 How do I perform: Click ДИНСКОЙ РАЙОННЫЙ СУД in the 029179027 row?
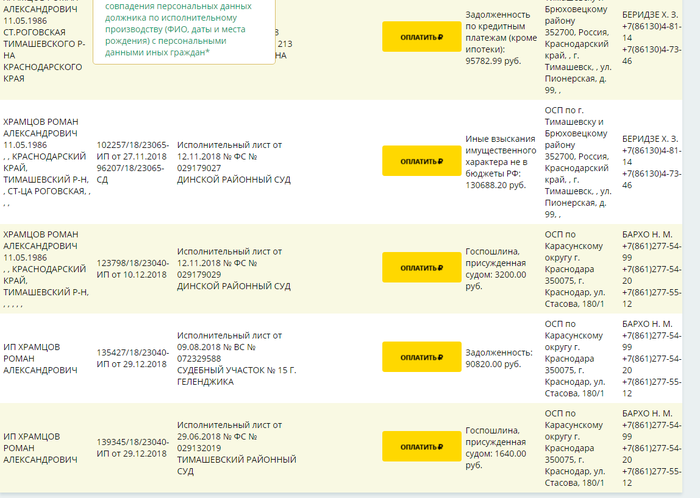(233, 180)
